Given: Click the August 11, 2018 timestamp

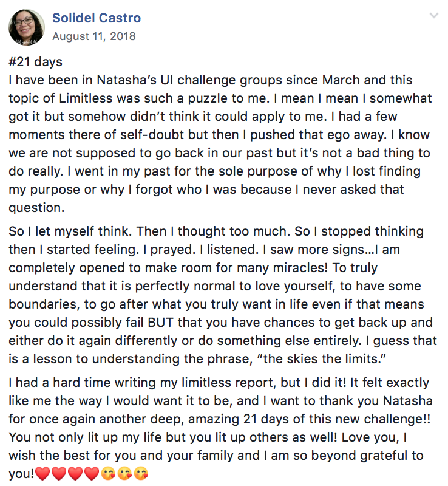Looking at the screenshot, I should (94, 36).
